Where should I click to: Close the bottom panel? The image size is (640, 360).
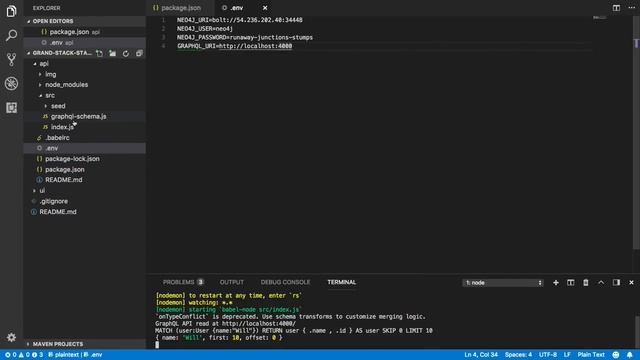(x=631, y=282)
